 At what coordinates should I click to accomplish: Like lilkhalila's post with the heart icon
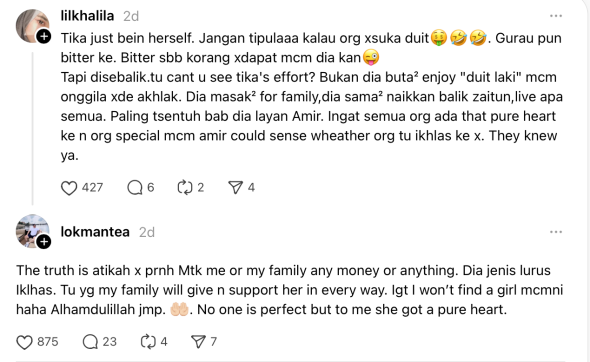[69, 187]
